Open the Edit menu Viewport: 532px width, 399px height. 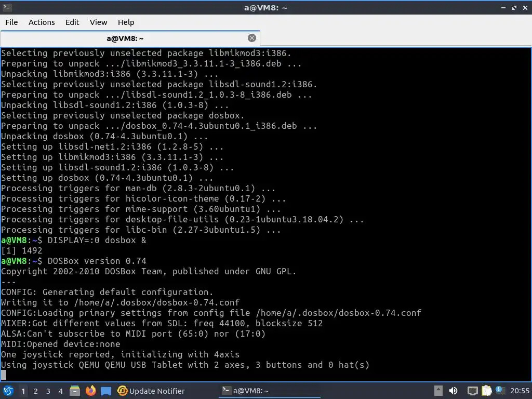(x=72, y=22)
